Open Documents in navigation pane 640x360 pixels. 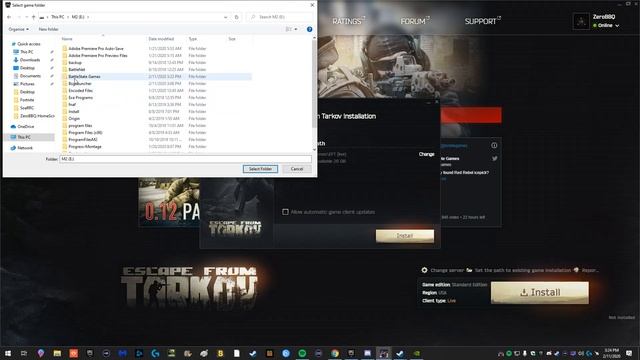[x=30, y=76]
